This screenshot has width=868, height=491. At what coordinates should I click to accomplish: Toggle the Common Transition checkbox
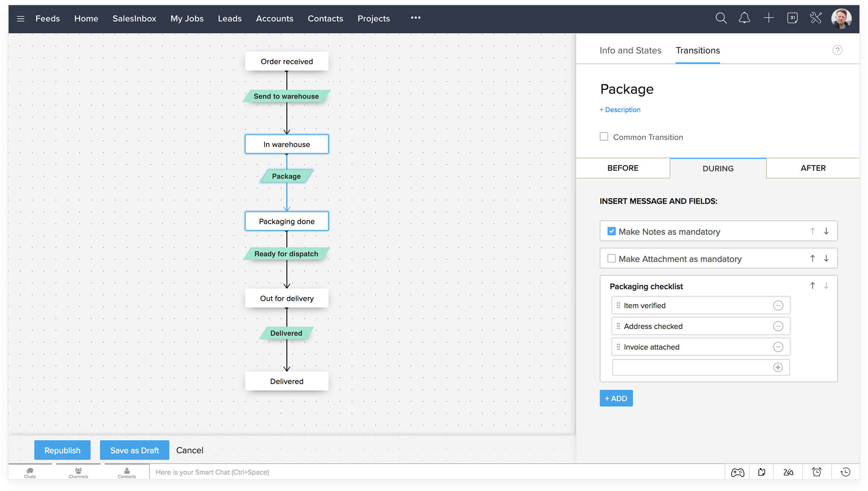(x=604, y=136)
